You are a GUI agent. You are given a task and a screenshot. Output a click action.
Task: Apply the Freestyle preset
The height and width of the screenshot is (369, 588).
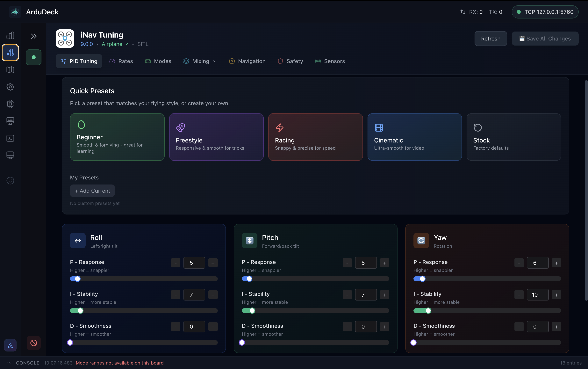pos(216,137)
